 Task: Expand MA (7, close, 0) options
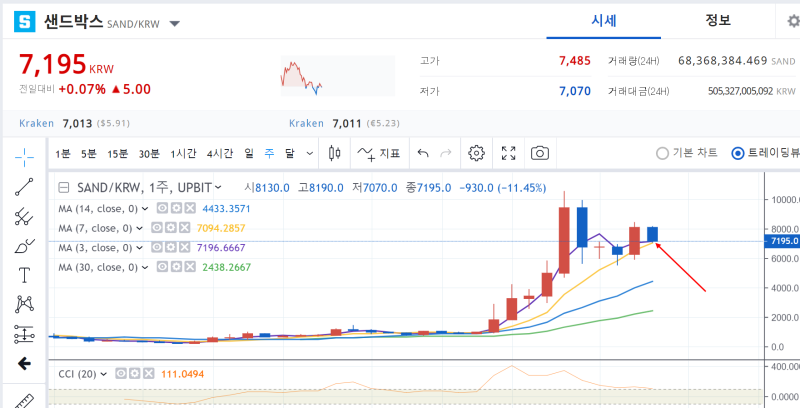point(140,228)
